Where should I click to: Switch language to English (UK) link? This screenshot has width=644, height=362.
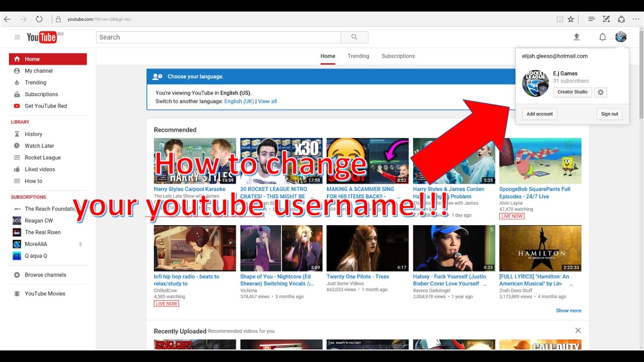pyautogui.click(x=239, y=102)
